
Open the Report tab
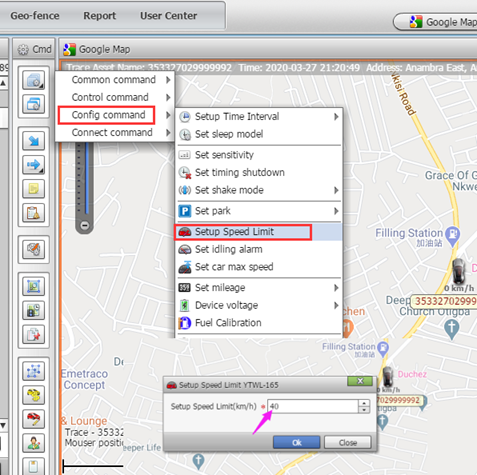[x=99, y=16]
